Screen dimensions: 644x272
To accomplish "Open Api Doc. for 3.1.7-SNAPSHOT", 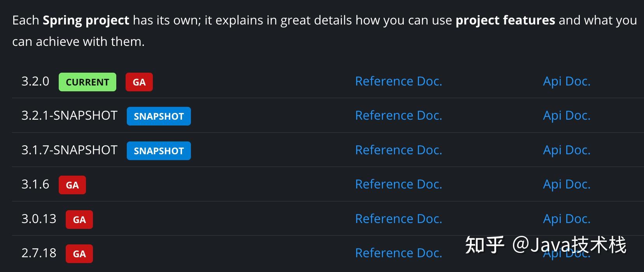I will tap(567, 150).
